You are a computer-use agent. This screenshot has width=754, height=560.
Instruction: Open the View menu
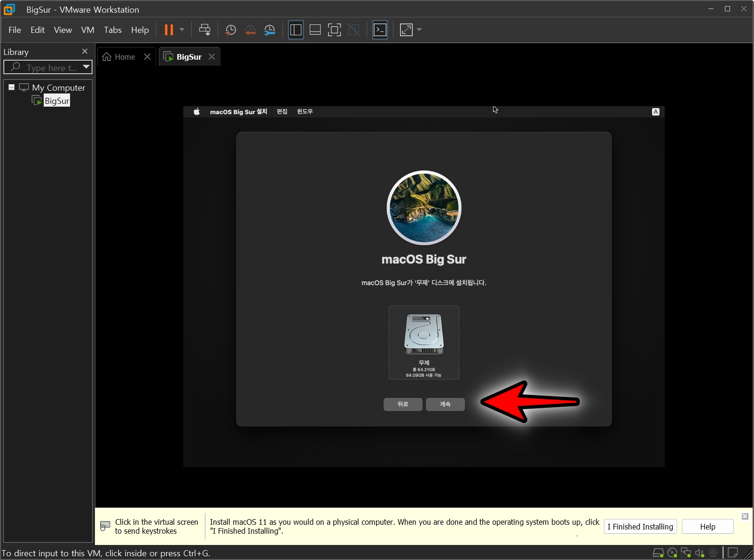pyautogui.click(x=63, y=30)
